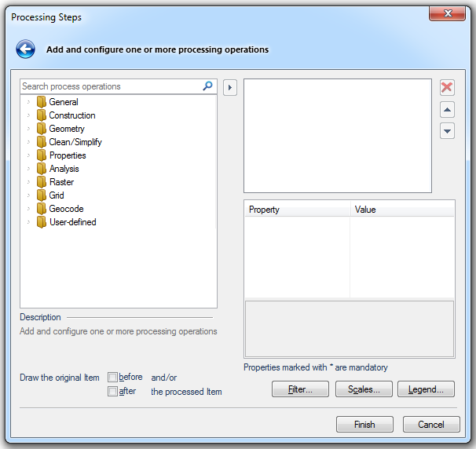Open the Filter... dialog

point(300,389)
